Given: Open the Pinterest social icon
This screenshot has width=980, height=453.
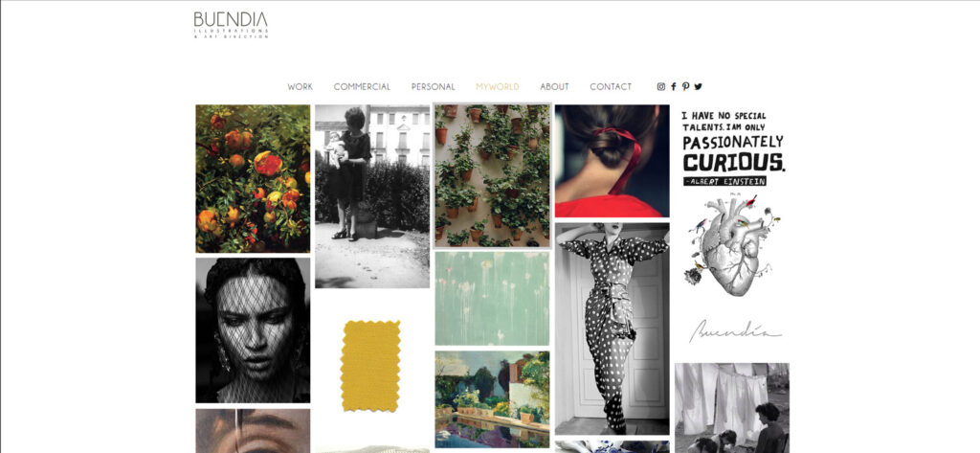Looking at the screenshot, I should pos(685,86).
